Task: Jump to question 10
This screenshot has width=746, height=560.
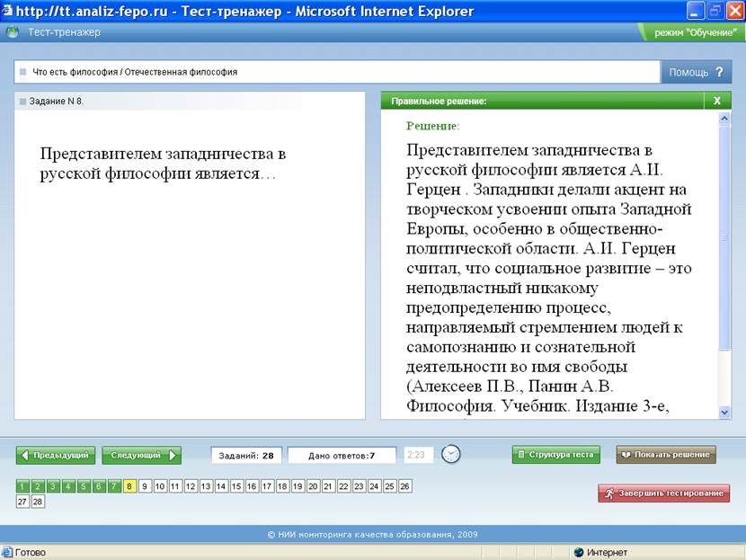Action: tap(160, 486)
